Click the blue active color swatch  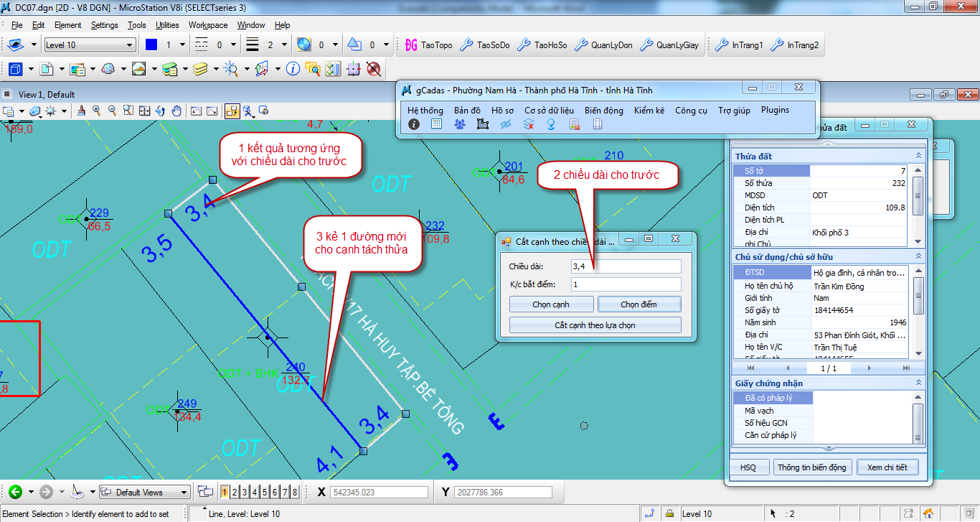tap(151, 45)
